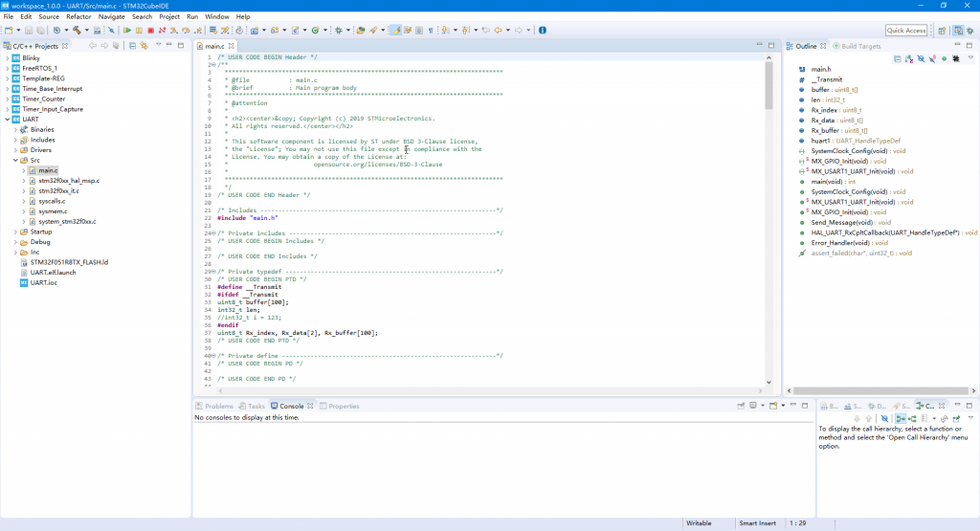Close the Console tab
The width and height of the screenshot is (980, 531).
[x=310, y=406]
